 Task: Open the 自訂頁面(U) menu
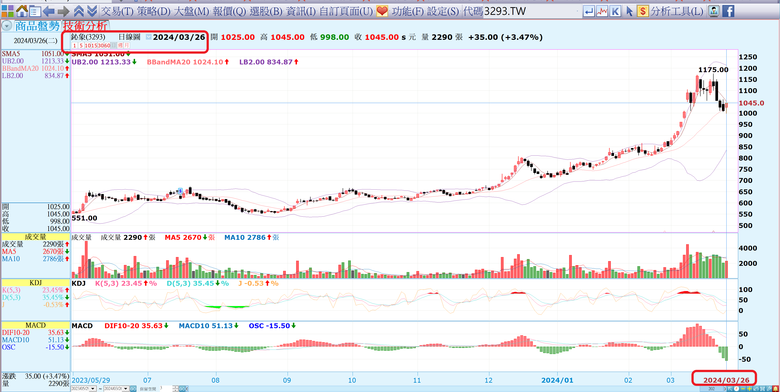(x=346, y=11)
